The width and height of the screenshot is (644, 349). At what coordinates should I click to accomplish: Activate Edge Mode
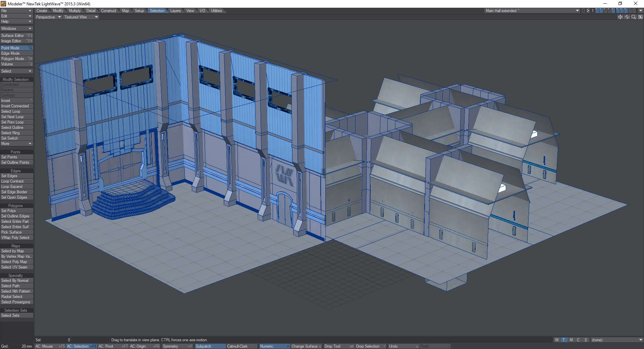tap(16, 53)
